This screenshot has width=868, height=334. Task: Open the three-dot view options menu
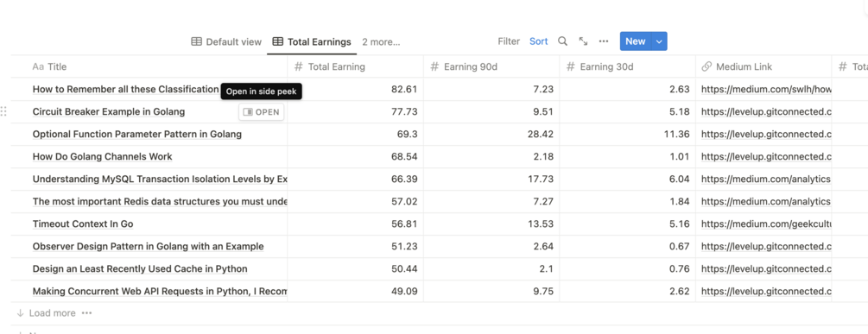[604, 41]
